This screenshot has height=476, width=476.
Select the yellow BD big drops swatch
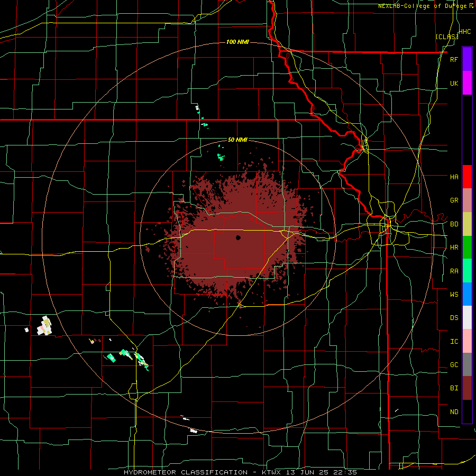pos(467,224)
